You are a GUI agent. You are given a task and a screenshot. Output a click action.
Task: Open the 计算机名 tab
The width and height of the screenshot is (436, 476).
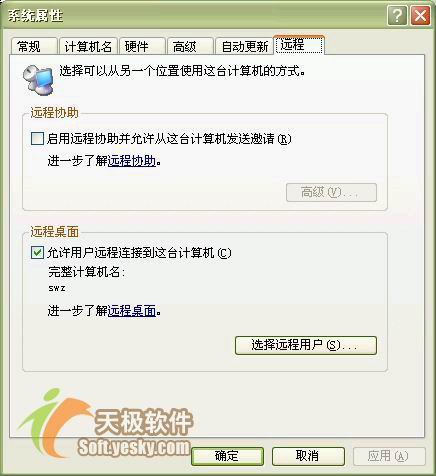coord(88,46)
